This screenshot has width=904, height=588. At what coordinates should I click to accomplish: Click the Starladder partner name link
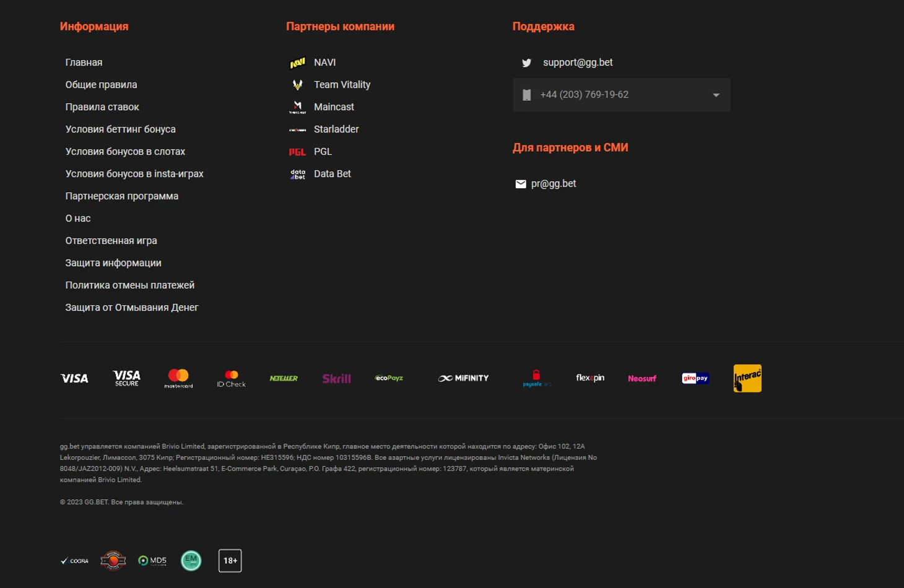coord(336,129)
